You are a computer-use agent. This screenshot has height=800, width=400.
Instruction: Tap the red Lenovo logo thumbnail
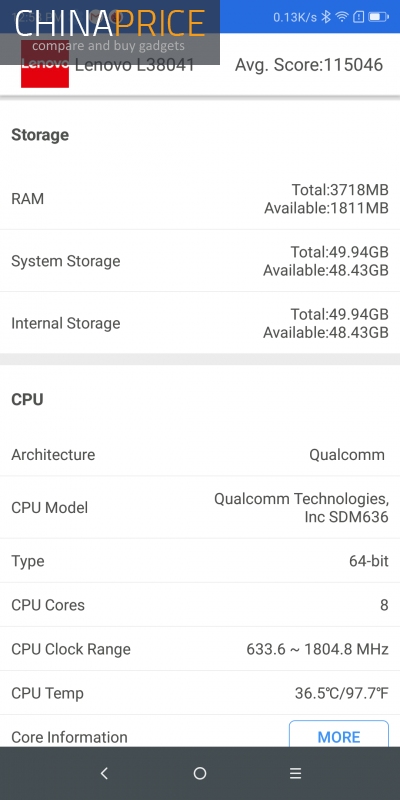click(x=45, y=64)
